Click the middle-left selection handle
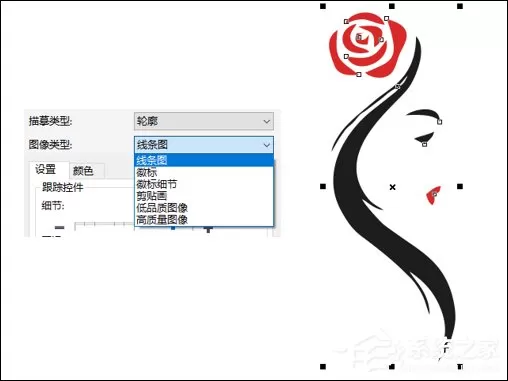 point(323,186)
